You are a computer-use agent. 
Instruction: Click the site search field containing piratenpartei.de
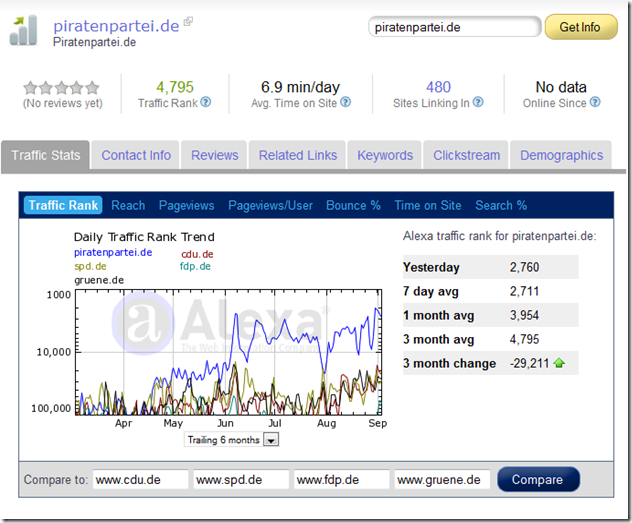tap(455, 27)
